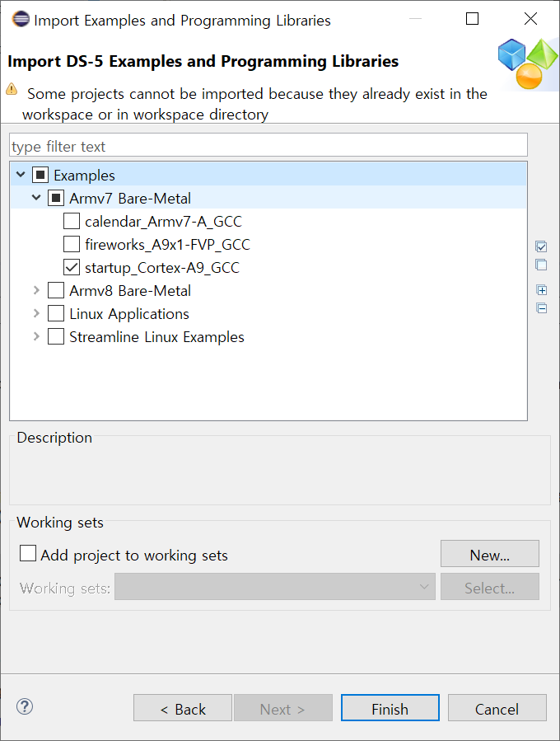Image resolution: width=560 pixels, height=741 pixels.
Task: Expand the Armv8 Bare-Metal node
Action: tap(36, 290)
